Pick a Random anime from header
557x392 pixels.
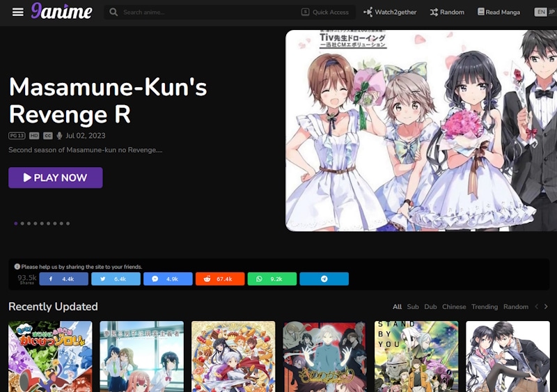point(447,12)
